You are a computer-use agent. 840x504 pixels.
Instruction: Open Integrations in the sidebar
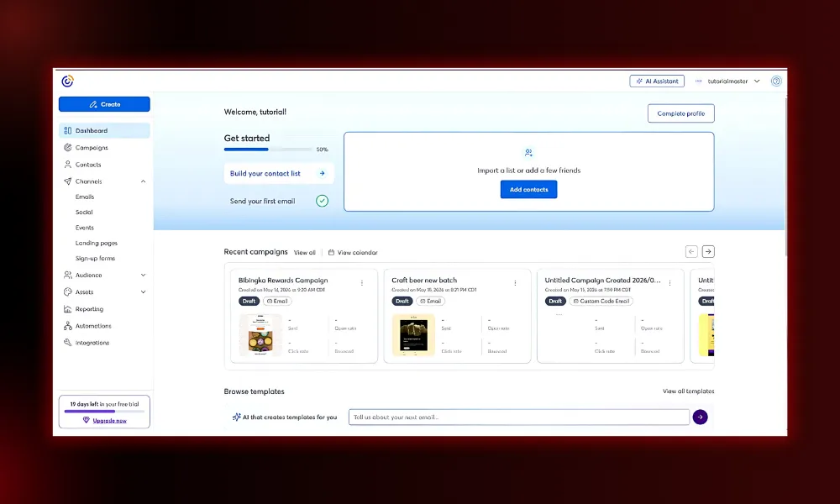tap(92, 343)
